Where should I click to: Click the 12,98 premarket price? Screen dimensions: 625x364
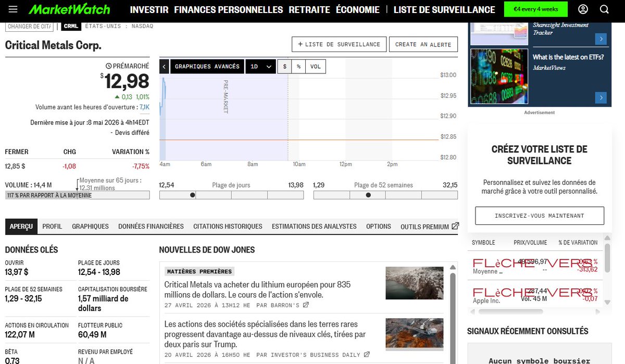[127, 81]
